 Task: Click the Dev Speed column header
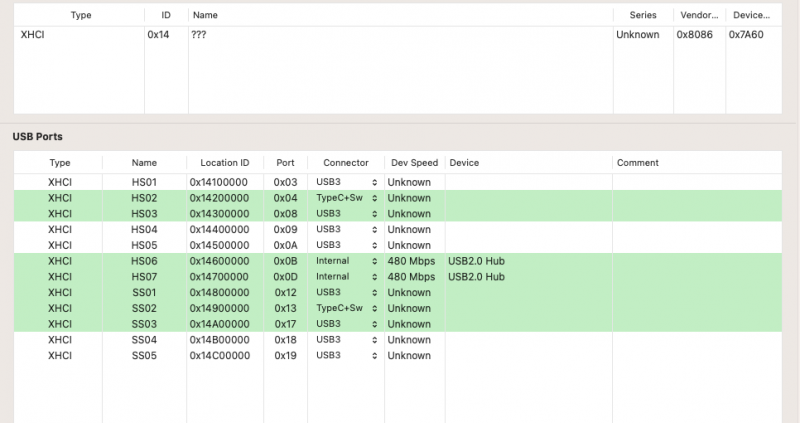[x=414, y=163]
